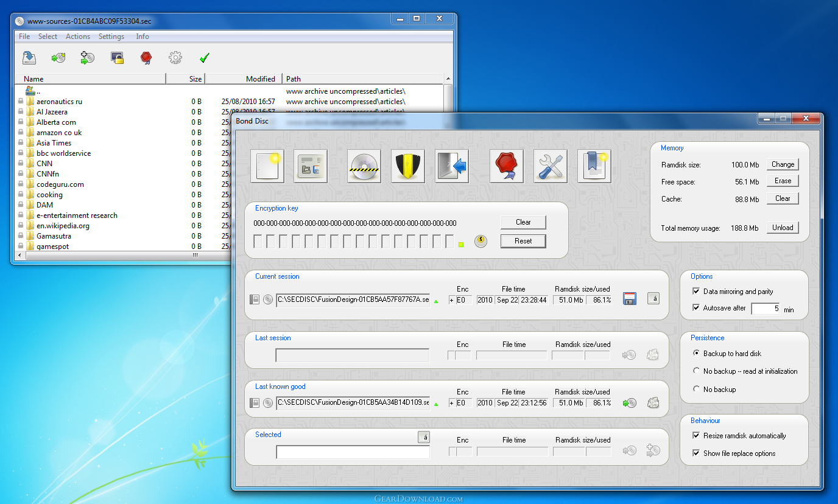Screen dimensions: 838x504
Task: Click the disc-with-plus icon in Selected section
Action: (x=653, y=450)
